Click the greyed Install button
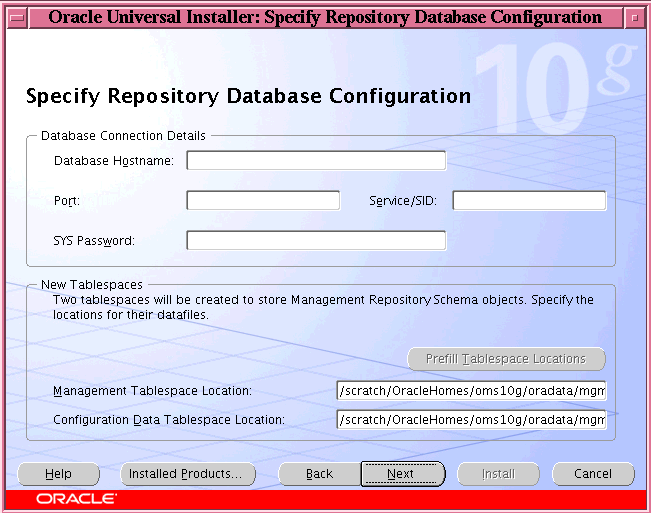The image size is (651, 513). [x=498, y=474]
